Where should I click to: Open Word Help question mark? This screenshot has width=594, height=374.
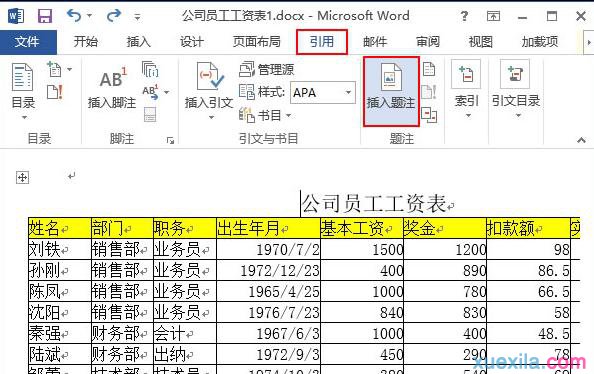(464, 16)
